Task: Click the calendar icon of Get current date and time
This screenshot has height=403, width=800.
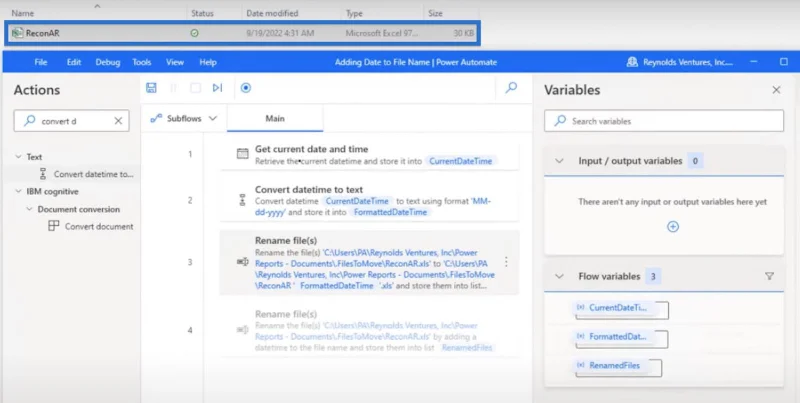Action: [242, 154]
